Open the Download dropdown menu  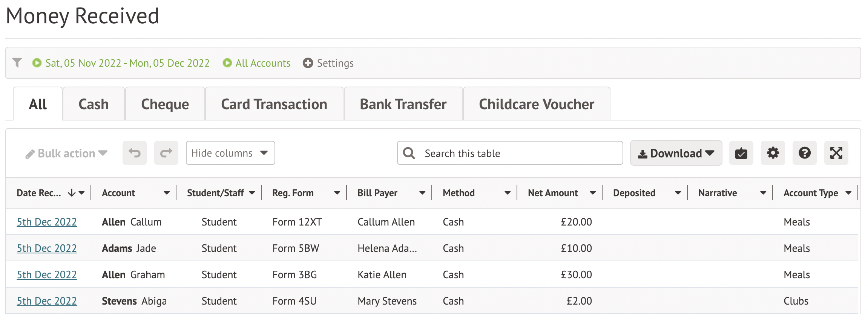pos(676,153)
